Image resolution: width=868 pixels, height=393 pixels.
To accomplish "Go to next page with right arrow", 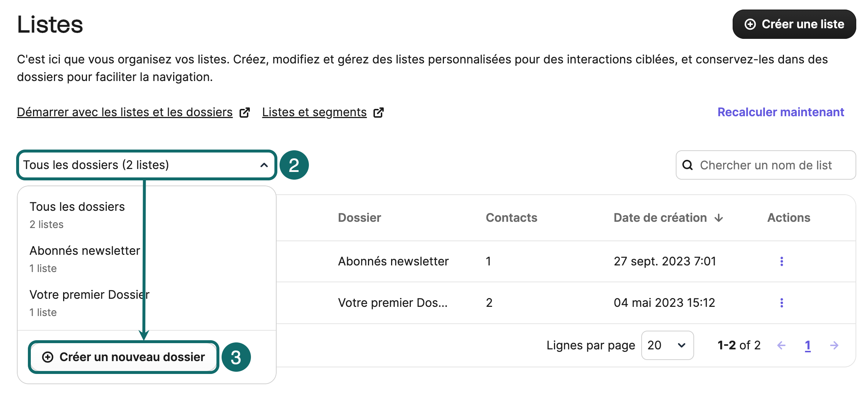I will [834, 345].
